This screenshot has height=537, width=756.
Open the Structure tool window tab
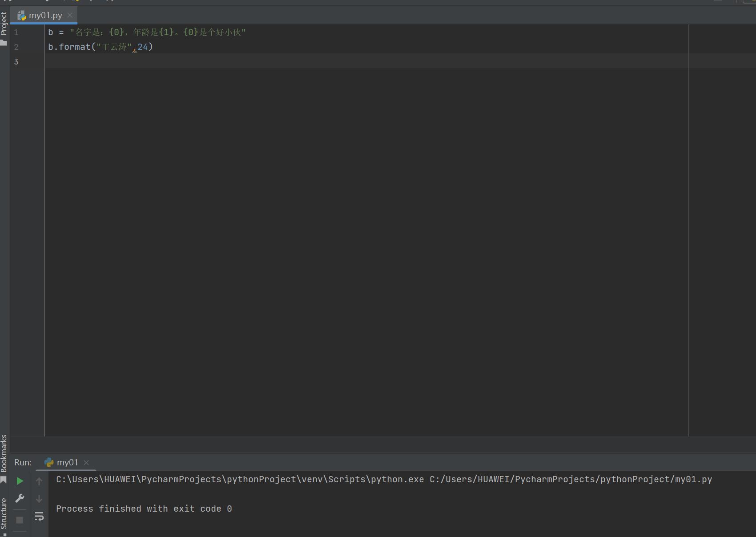coord(4,516)
